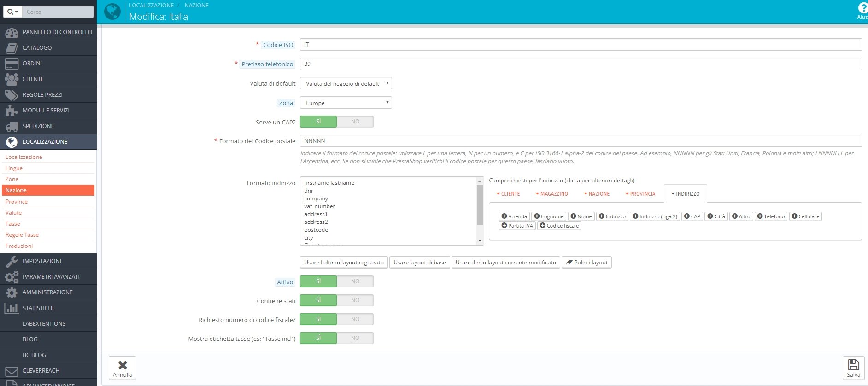Add the Codice fiscale plus icon
868x386 pixels.
click(x=543, y=226)
